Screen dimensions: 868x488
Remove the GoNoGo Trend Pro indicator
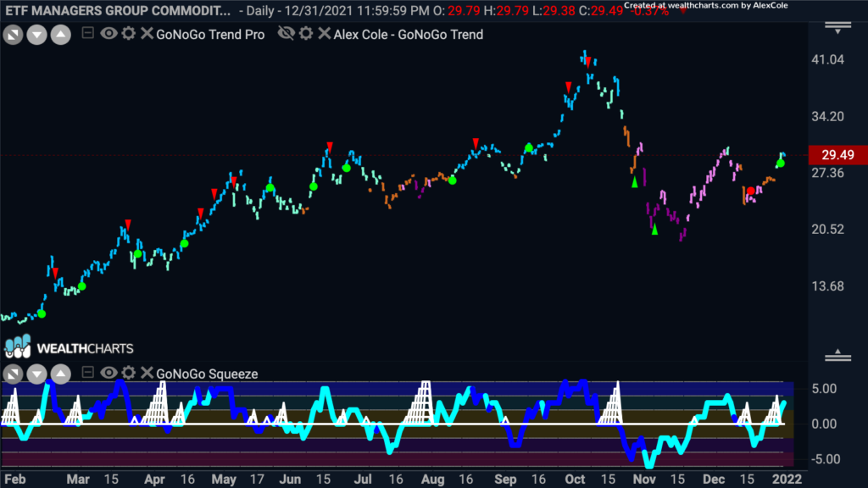point(147,33)
